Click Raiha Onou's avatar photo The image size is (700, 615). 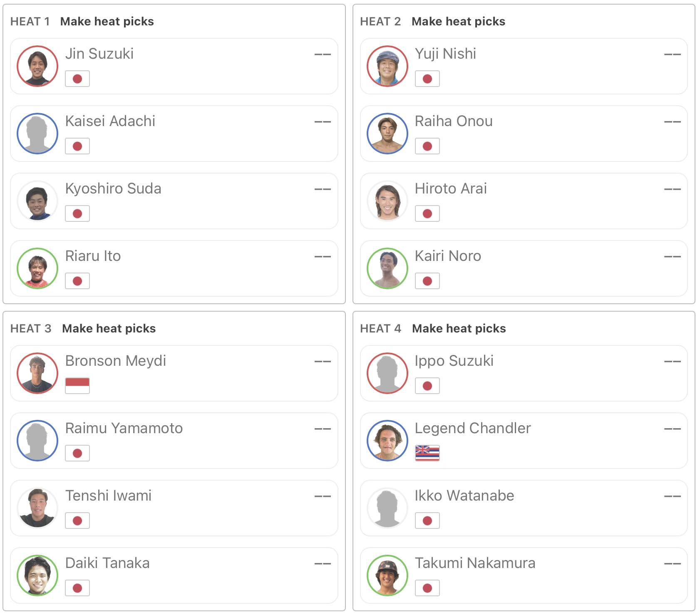387,134
